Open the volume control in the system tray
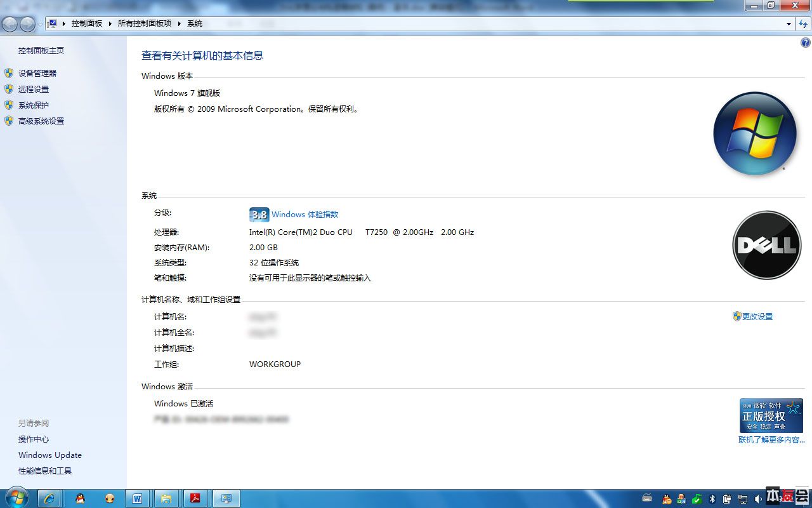 pos(759,498)
